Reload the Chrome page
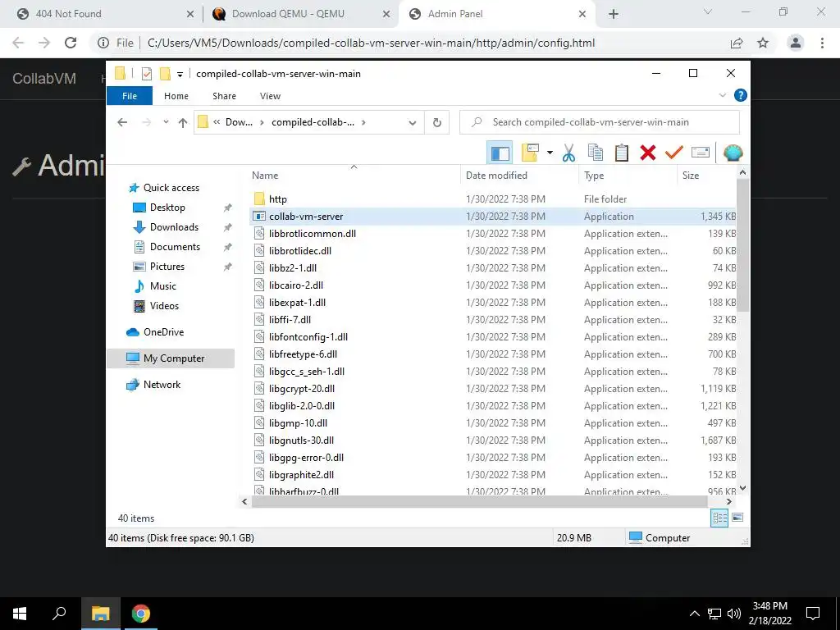Image resolution: width=840 pixels, height=630 pixels. (x=71, y=43)
